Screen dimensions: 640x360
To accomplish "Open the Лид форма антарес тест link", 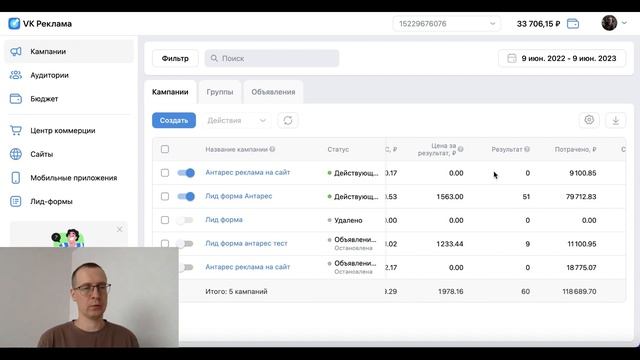I will tap(247, 243).
